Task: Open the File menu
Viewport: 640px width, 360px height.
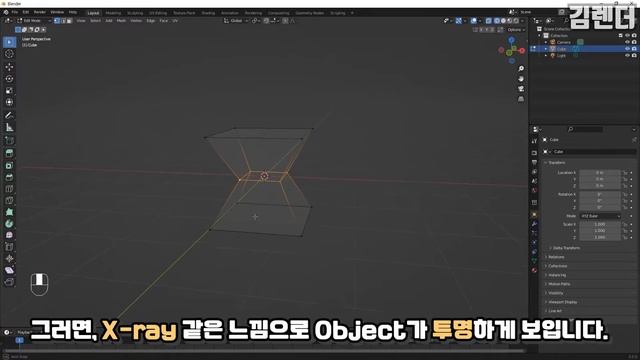Action: click(x=15, y=12)
